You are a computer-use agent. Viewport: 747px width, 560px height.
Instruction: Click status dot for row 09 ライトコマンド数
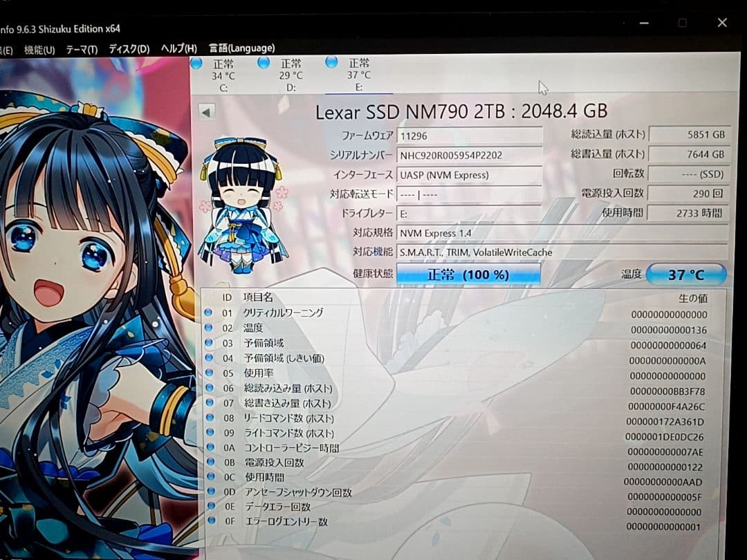tap(210, 432)
